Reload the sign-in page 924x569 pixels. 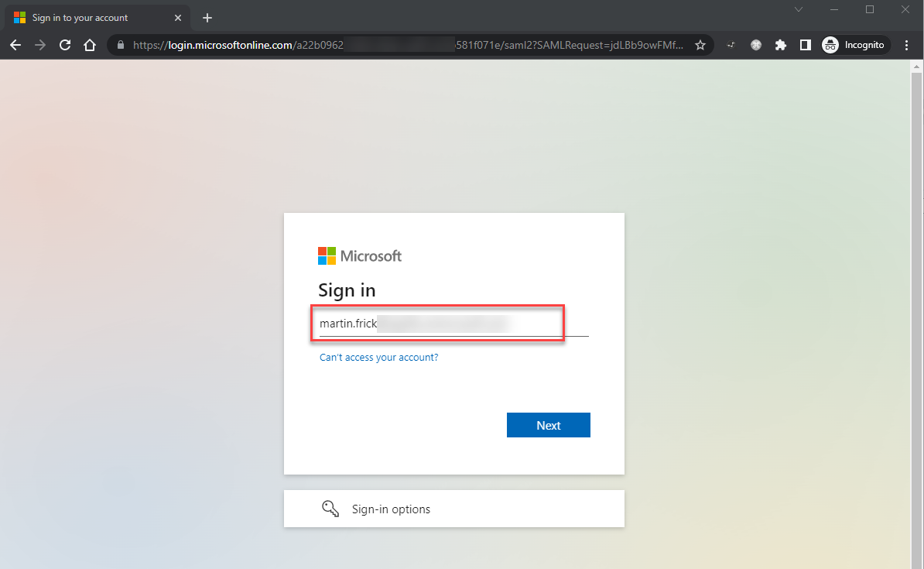tap(65, 45)
